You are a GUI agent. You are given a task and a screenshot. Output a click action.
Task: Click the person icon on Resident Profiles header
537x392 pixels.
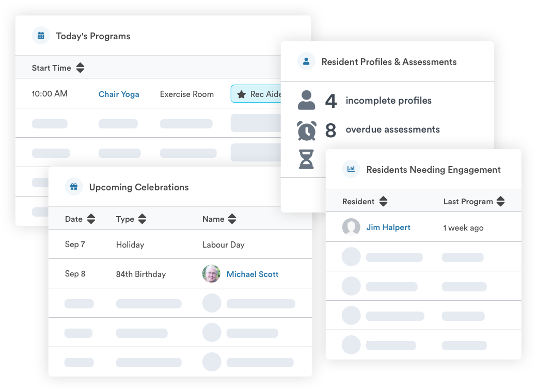307,61
